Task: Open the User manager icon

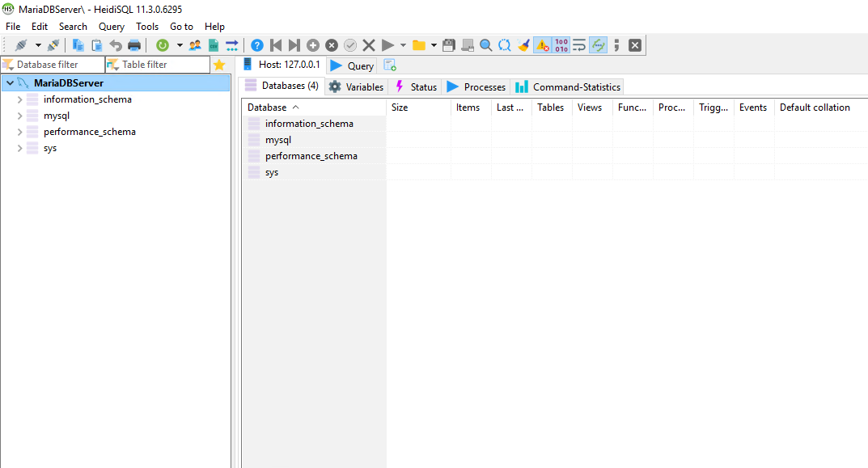Action: (x=195, y=45)
